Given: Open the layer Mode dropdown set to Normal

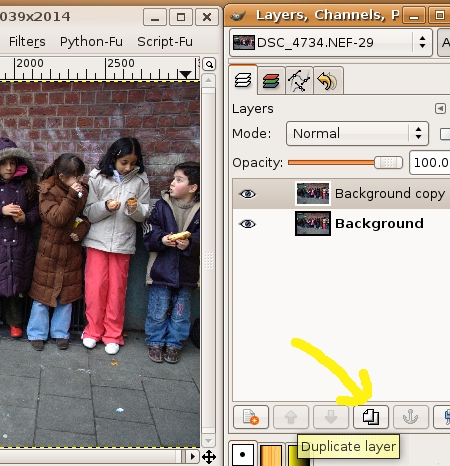Looking at the screenshot, I should pos(357,133).
